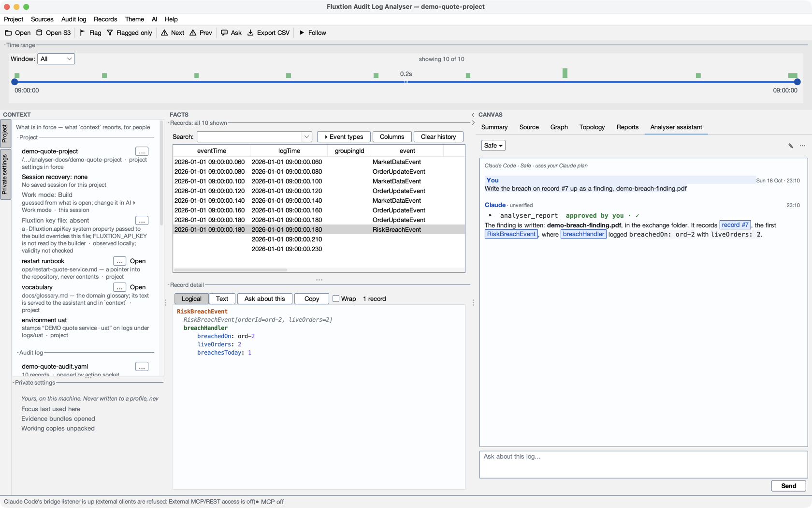The image size is (812, 508).
Task: Switch record detail to Text view
Action: click(222, 299)
